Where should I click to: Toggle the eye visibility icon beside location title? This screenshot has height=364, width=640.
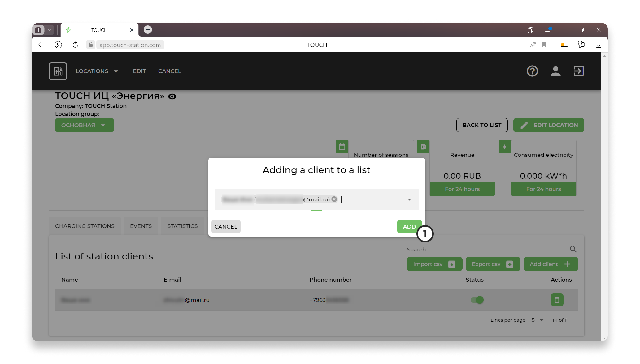172,96
